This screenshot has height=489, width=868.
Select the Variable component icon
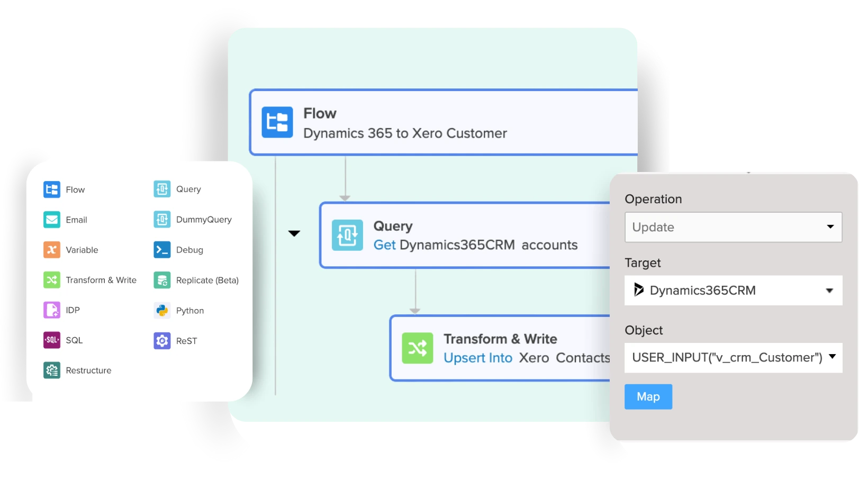click(51, 249)
